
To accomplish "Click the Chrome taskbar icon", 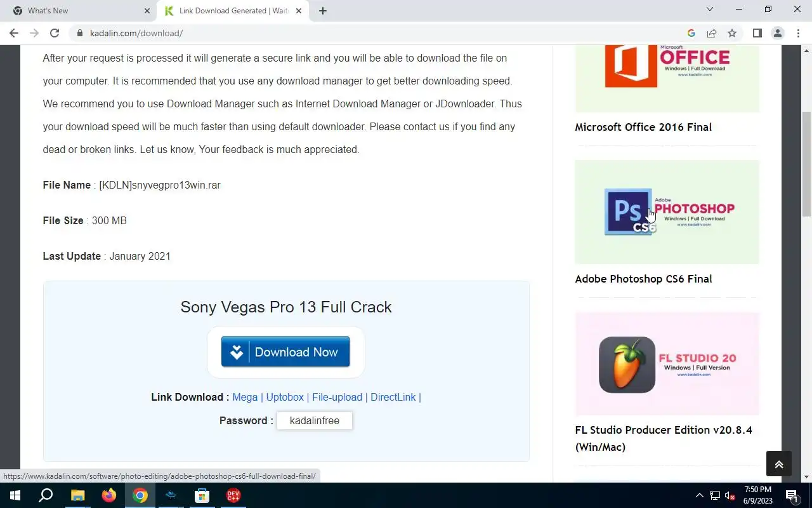I will 140,495.
